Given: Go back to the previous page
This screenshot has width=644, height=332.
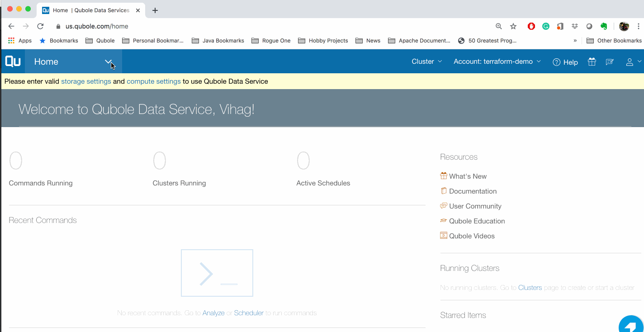Looking at the screenshot, I should (x=11, y=26).
